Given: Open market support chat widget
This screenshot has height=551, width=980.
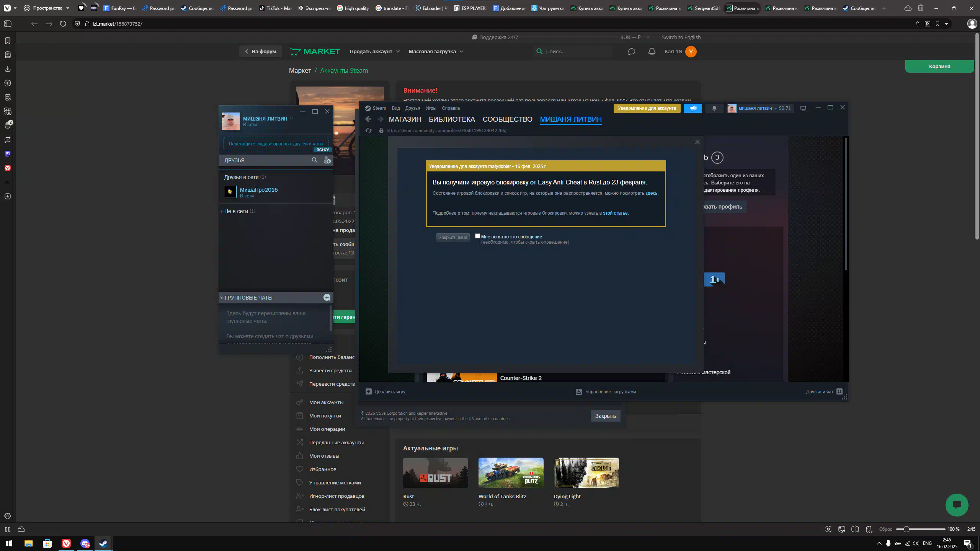Looking at the screenshot, I should (x=957, y=505).
